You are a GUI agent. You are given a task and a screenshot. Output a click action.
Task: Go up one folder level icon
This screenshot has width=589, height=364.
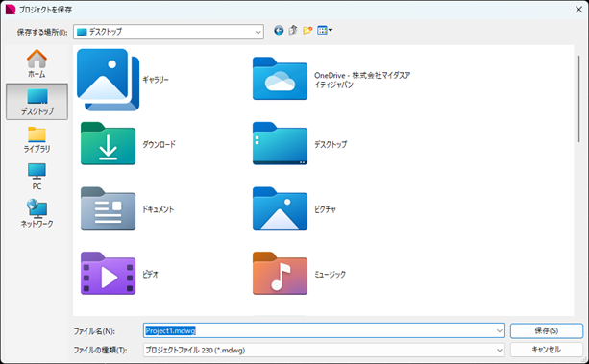[x=293, y=30]
